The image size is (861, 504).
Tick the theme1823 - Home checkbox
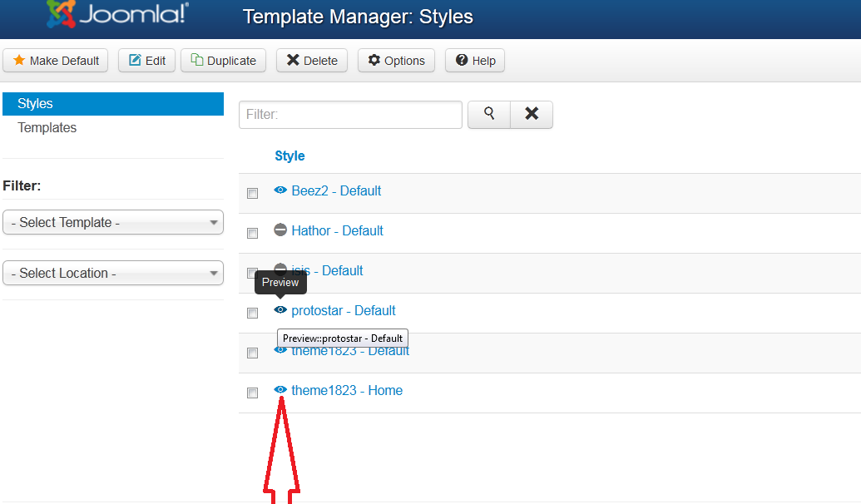[253, 393]
